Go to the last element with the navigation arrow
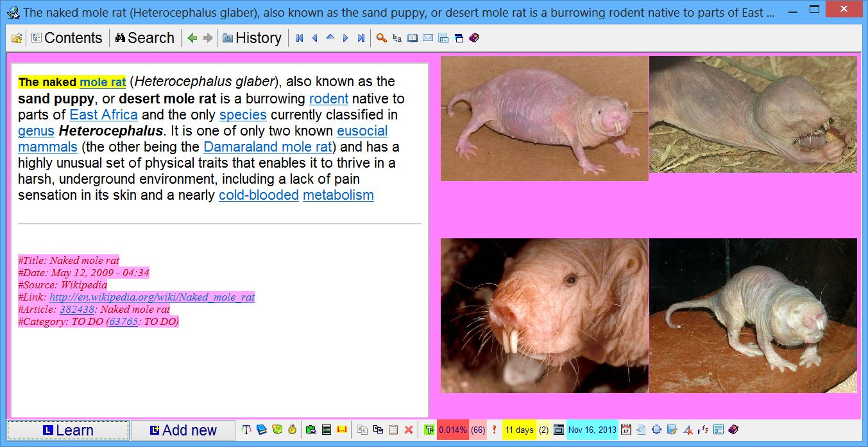 coord(361,39)
